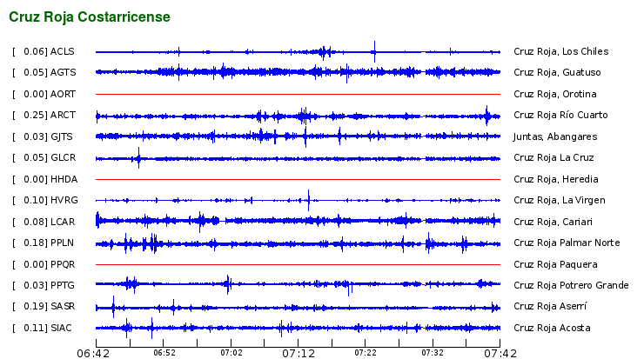
Task: Click the Cruz Roja, Cariari label
Action: [553, 222]
